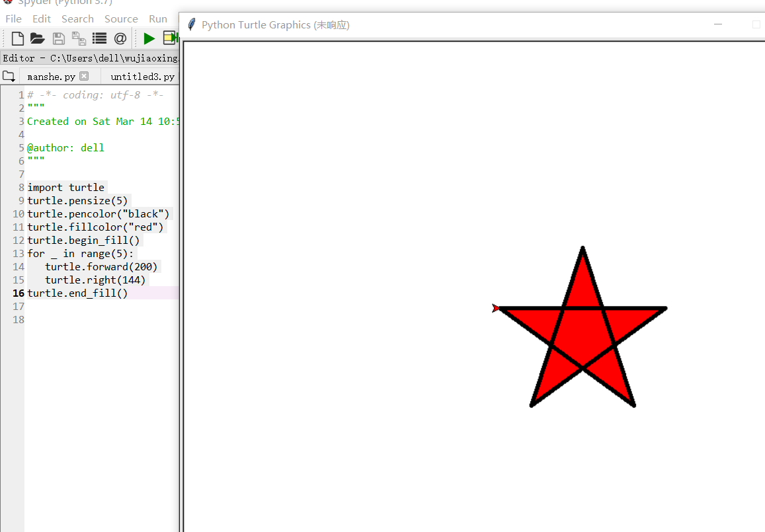Image resolution: width=765 pixels, height=532 pixels.
Task: Click the @ symbol toolbar icon
Action: pyautogui.click(x=120, y=38)
